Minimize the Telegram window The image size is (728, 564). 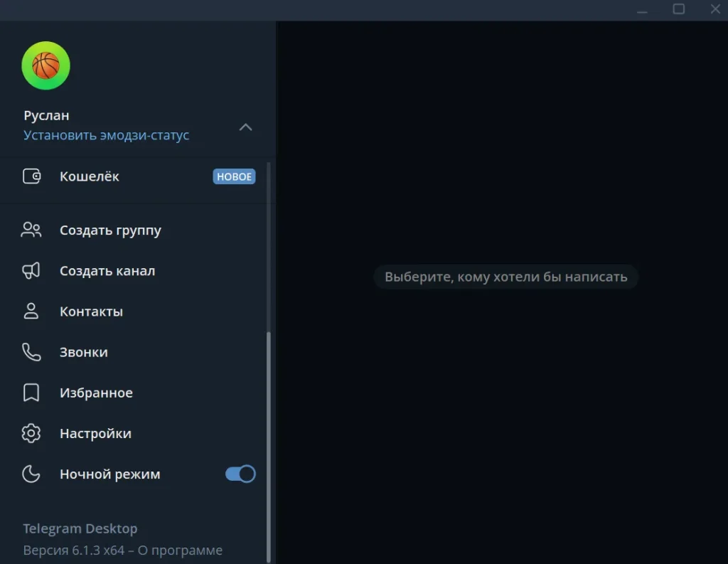(642, 9)
